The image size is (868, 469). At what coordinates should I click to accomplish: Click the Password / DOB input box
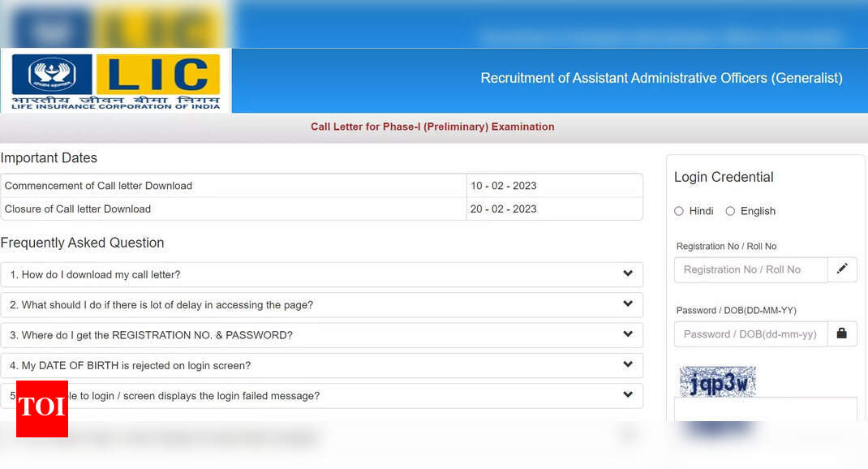(750, 333)
